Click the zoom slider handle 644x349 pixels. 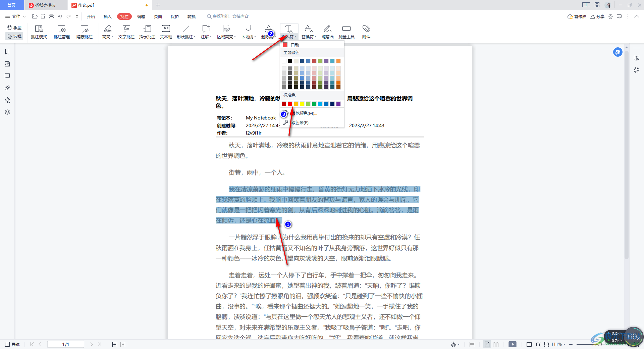pyautogui.click(x=599, y=344)
